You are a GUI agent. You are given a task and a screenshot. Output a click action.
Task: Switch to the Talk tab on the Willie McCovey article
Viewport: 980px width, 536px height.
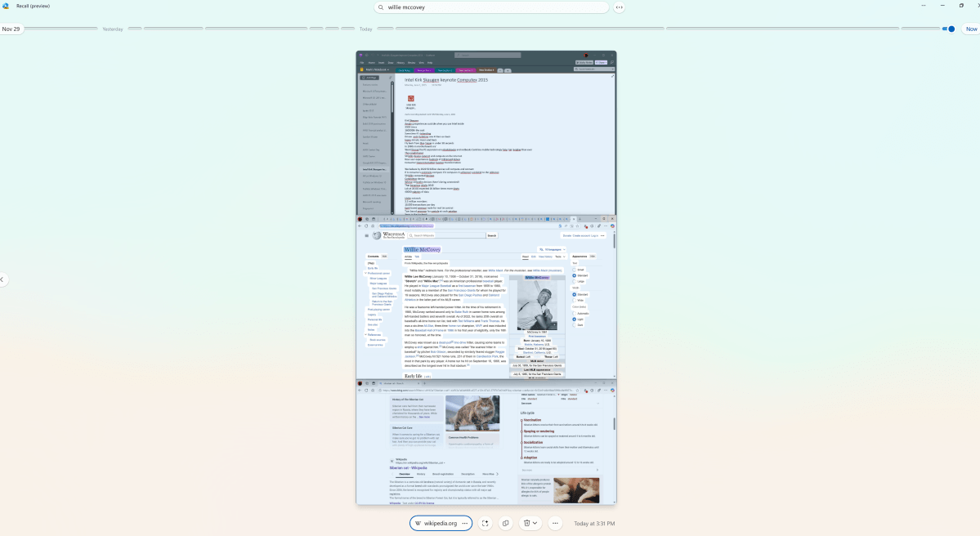point(418,257)
